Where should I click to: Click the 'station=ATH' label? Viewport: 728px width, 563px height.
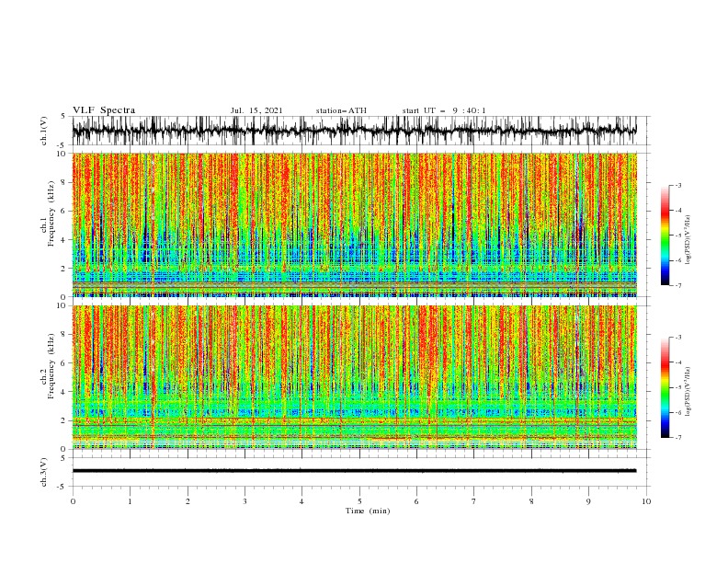341,110
